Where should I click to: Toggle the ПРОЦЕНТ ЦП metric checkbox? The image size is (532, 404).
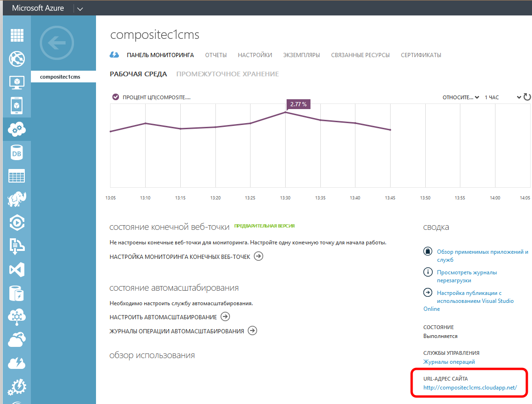[116, 97]
